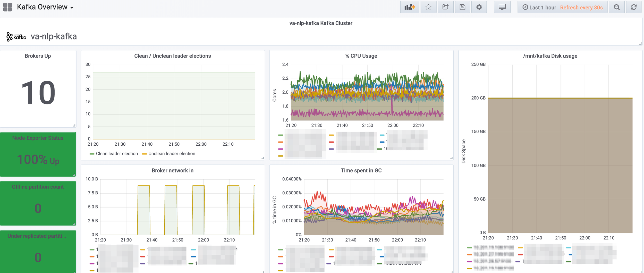Click the Kafka logo image
644x273 pixels.
pos(16,37)
